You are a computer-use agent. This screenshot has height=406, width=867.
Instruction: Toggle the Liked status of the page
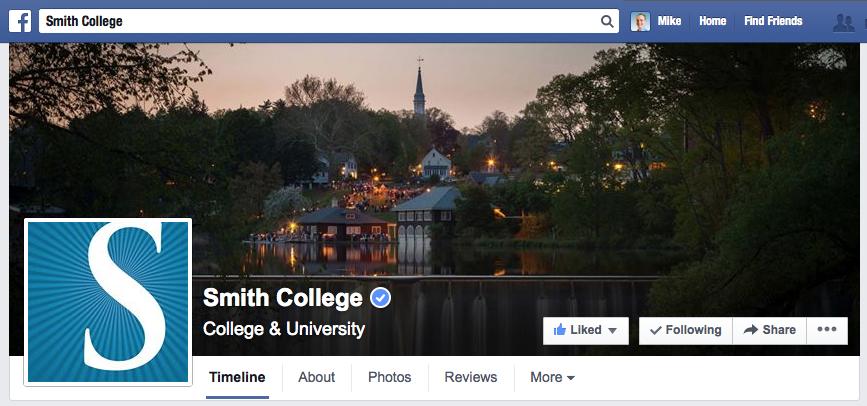point(586,330)
